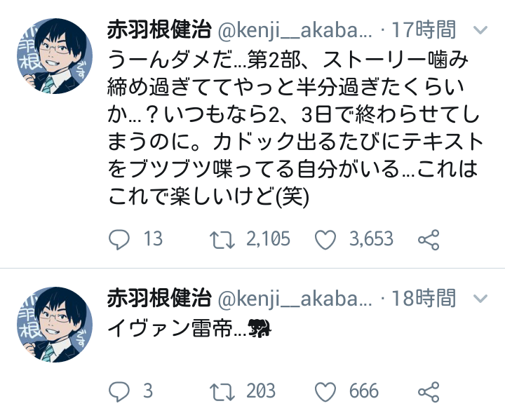Reply to the イヴァン雷帝 tweet
The height and width of the screenshot is (420, 505).
click(x=121, y=391)
